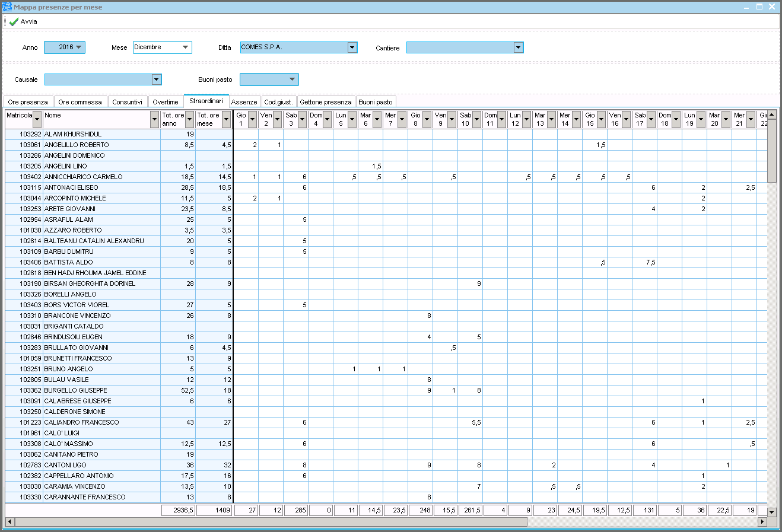The width and height of the screenshot is (782, 532).
Task: Click matricola 101223 cell
Action: click(24, 422)
